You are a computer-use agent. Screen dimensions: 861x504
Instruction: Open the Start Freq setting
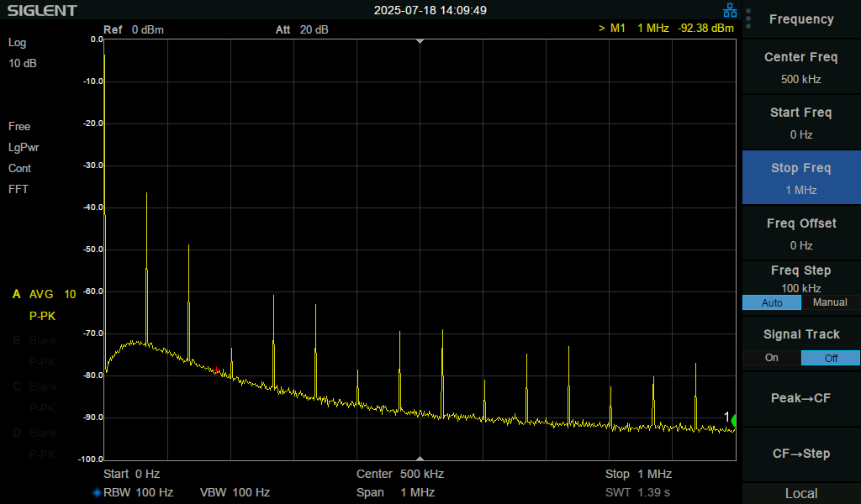(801, 123)
